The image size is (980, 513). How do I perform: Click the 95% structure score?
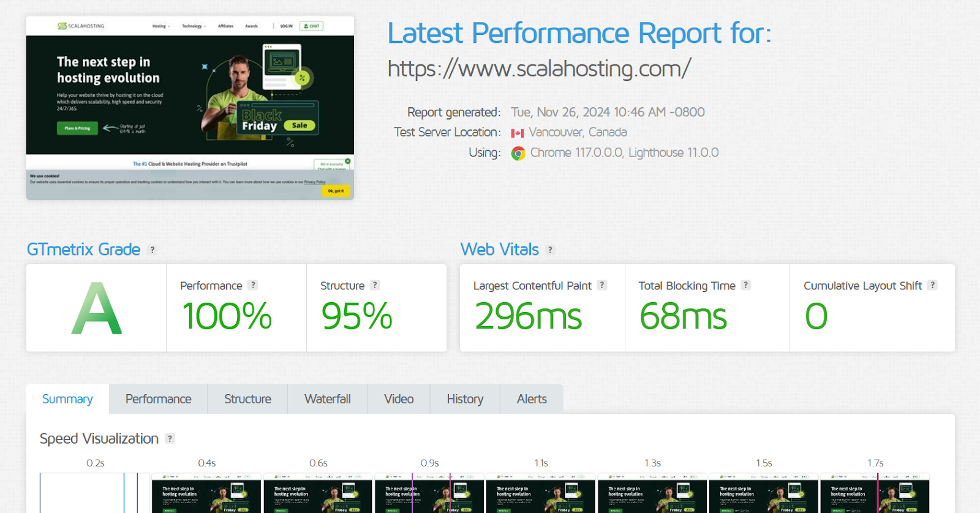tap(357, 316)
